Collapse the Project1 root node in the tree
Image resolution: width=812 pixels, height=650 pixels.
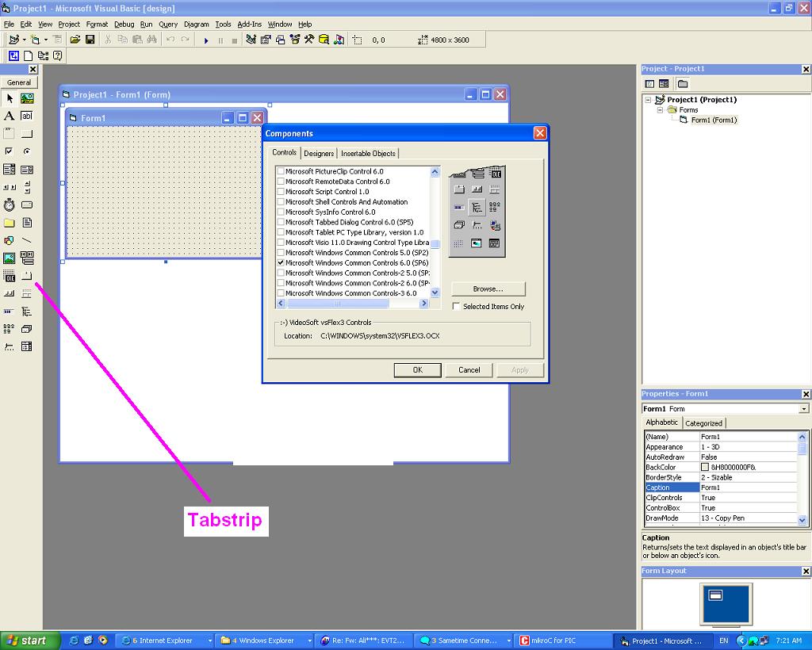coord(648,100)
